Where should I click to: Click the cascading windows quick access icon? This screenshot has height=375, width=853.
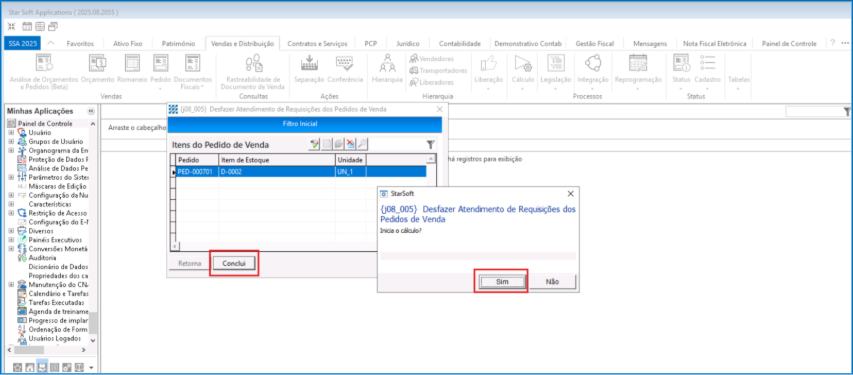point(53,26)
